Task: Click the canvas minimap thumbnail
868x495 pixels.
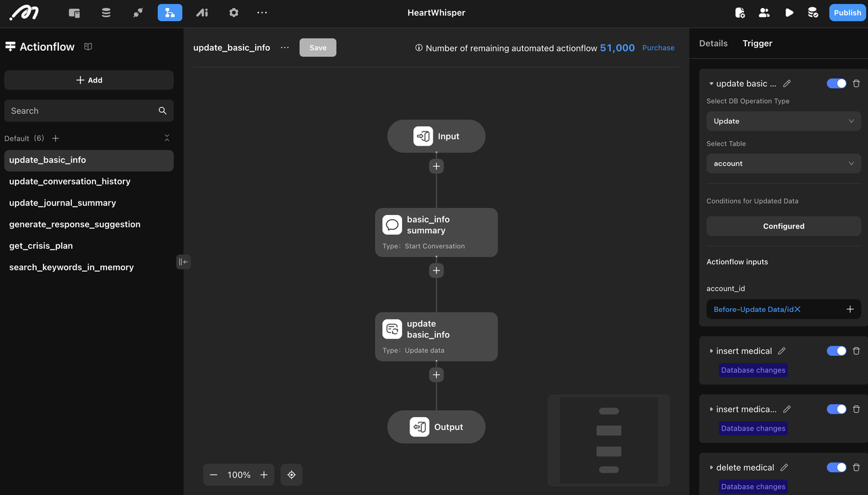Action: point(609,440)
